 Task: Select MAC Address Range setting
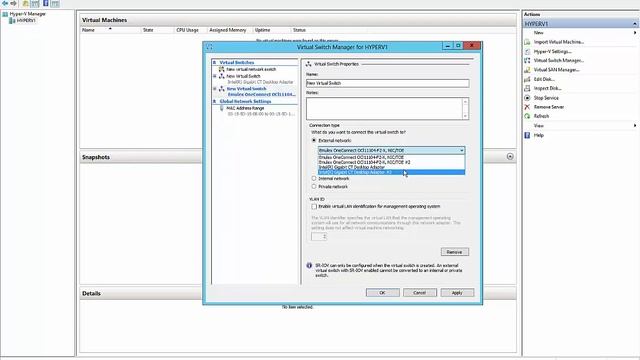(x=245, y=108)
